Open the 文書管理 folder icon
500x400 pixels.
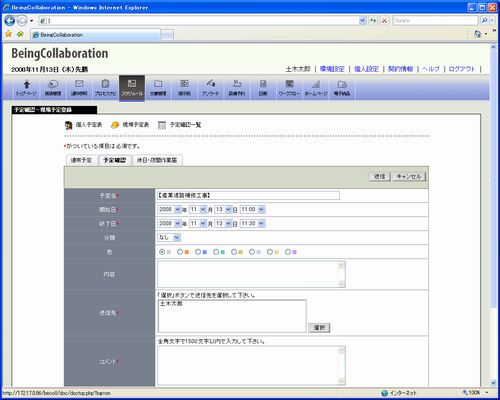coord(158,88)
